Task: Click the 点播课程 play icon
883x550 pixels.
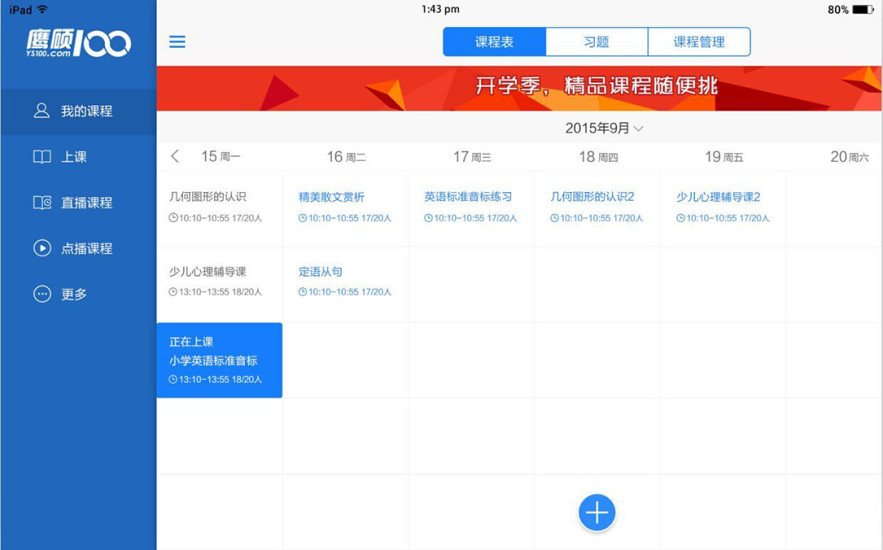Action: click(x=41, y=249)
